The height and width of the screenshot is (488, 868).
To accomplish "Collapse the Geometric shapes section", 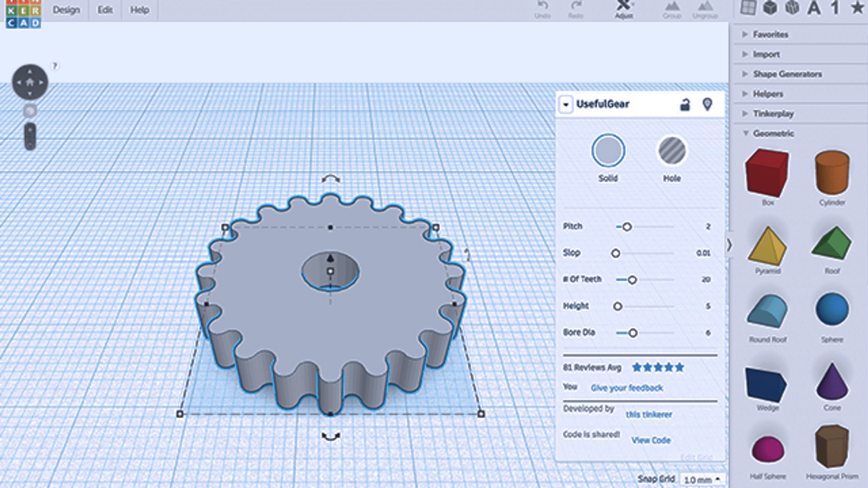I will (773, 133).
